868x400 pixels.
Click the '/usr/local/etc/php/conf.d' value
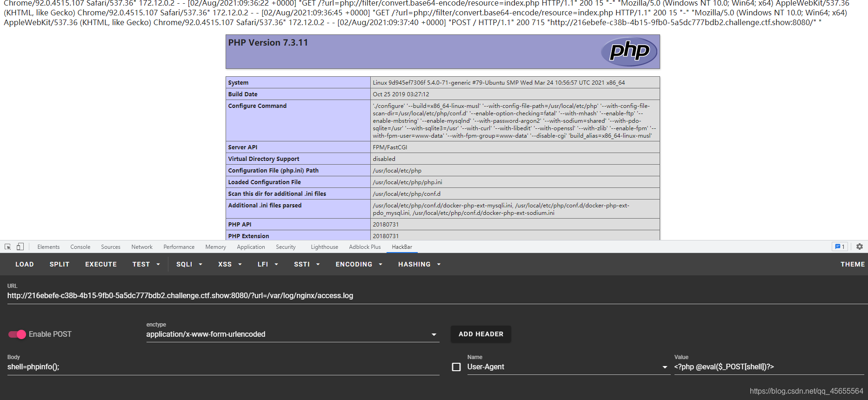[x=407, y=194]
